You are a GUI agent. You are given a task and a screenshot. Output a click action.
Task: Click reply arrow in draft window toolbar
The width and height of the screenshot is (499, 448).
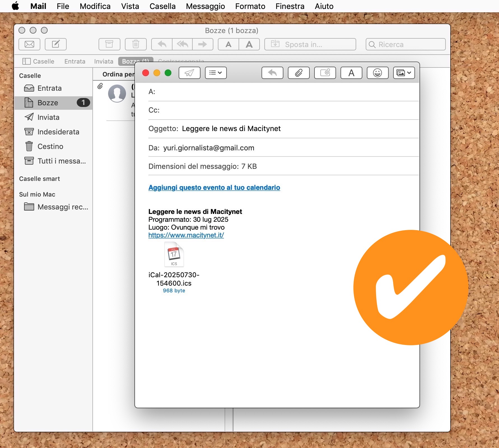[x=272, y=73]
